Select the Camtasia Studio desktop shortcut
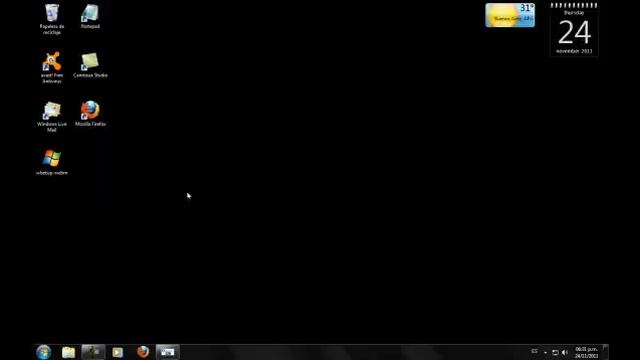The height and width of the screenshot is (360, 640). pyautogui.click(x=90, y=65)
